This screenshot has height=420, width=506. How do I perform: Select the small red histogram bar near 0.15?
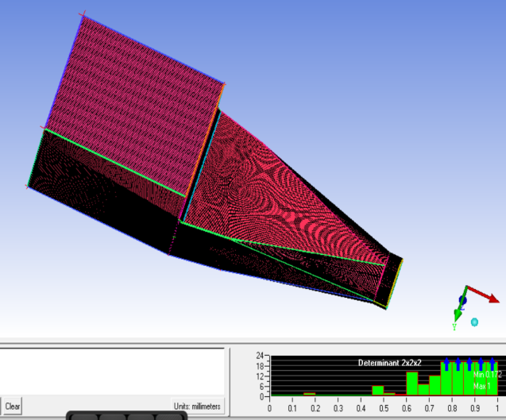pos(309,394)
